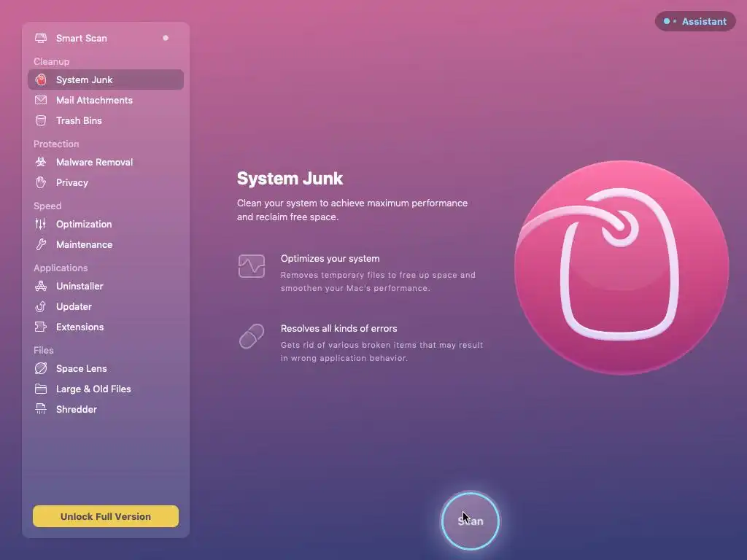The height and width of the screenshot is (560, 747).
Task: Go to Maintenance section
Action: [x=106, y=244]
